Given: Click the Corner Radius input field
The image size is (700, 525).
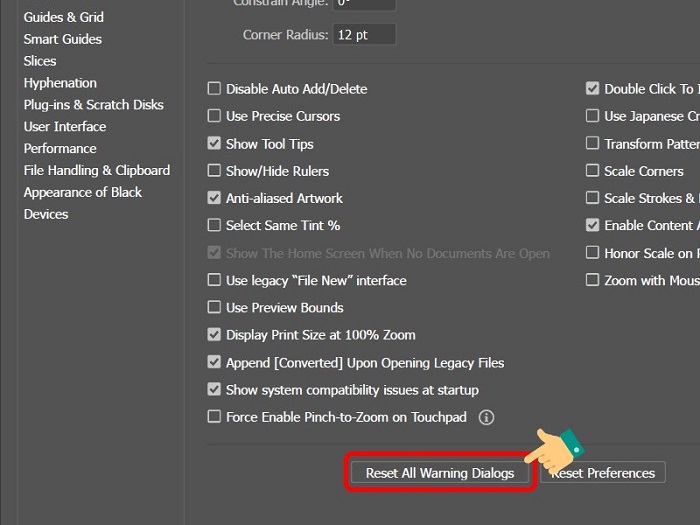Looking at the screenshot, I should (366, 35).
